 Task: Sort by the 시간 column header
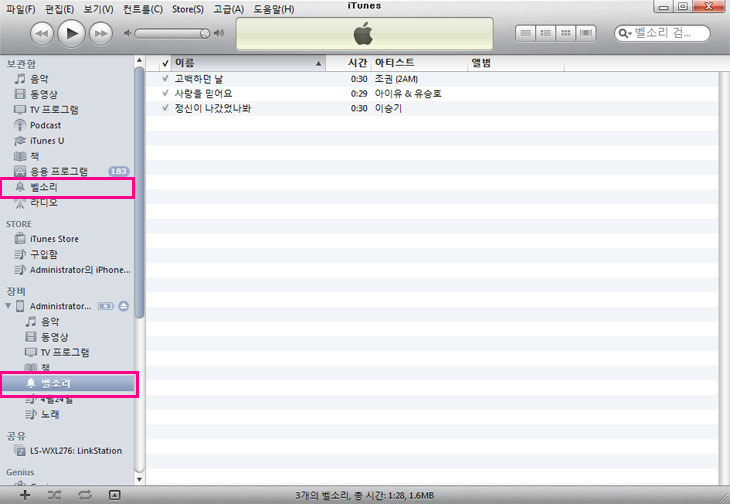(x=348, y=63)
